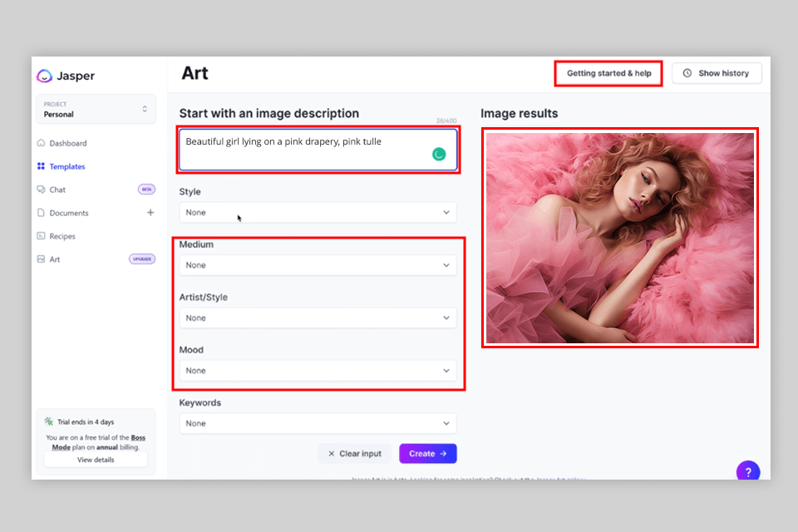Click the 'Trial ends in 4 days' text
Viewport: 798px width, 532px height.
86,422
